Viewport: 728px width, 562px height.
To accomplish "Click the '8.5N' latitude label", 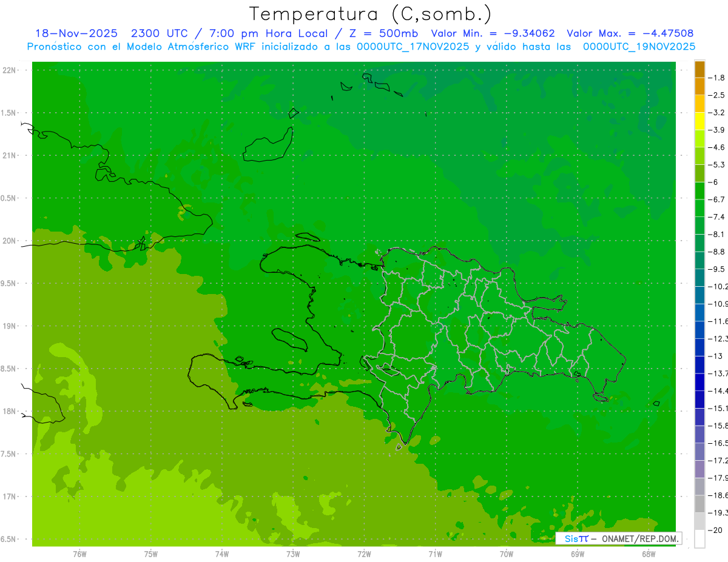I will 8,369.
